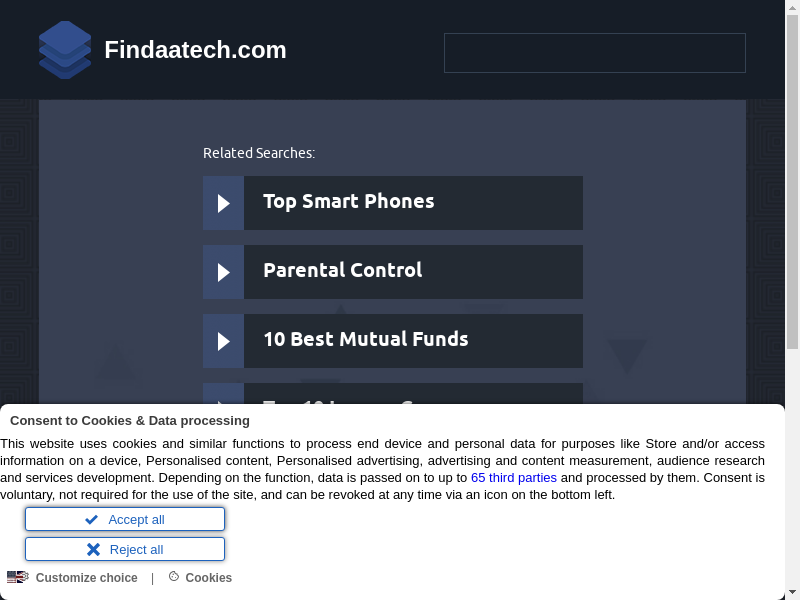The width and height of the screenshot is (800, 600).
Task: Reject all cookies
Action: pos(125,550)
